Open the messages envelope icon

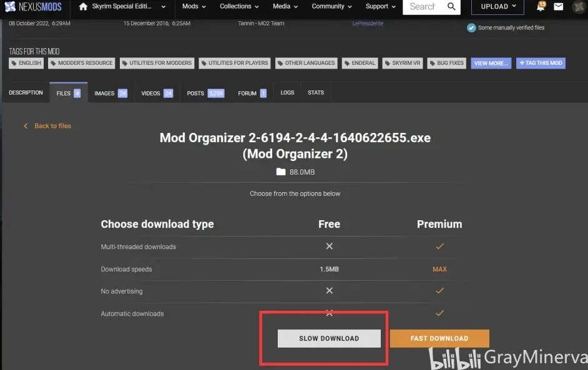click(x=559, y=7)
